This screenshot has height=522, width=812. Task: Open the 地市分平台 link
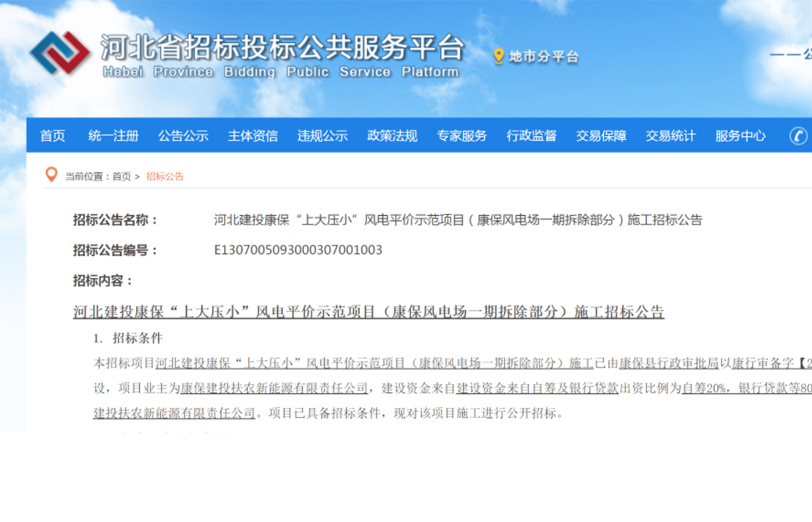[543, 56]
